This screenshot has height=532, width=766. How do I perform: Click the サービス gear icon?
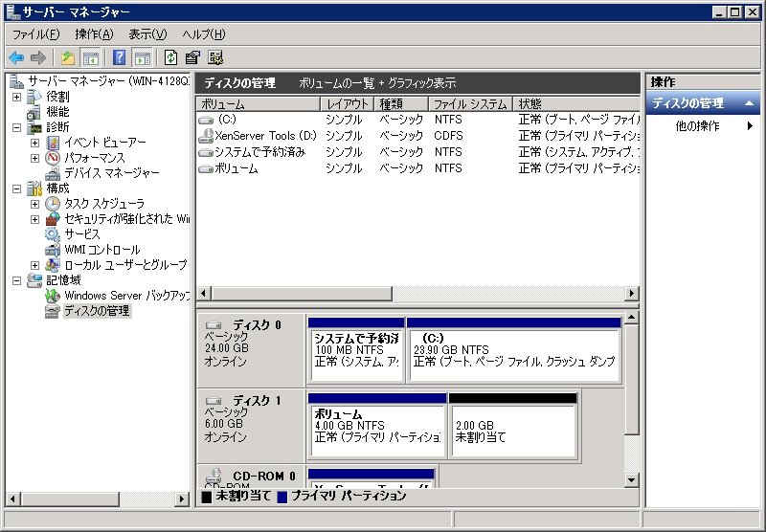[53, 234]
